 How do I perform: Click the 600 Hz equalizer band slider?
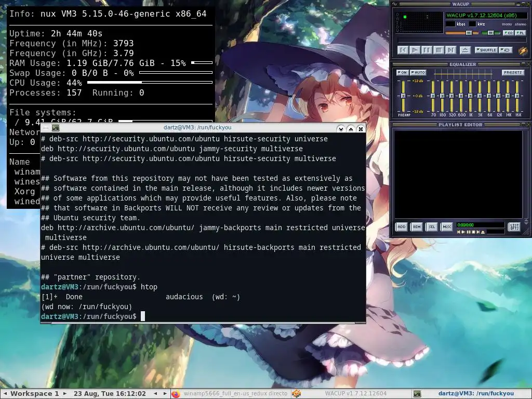pos(461,96)
